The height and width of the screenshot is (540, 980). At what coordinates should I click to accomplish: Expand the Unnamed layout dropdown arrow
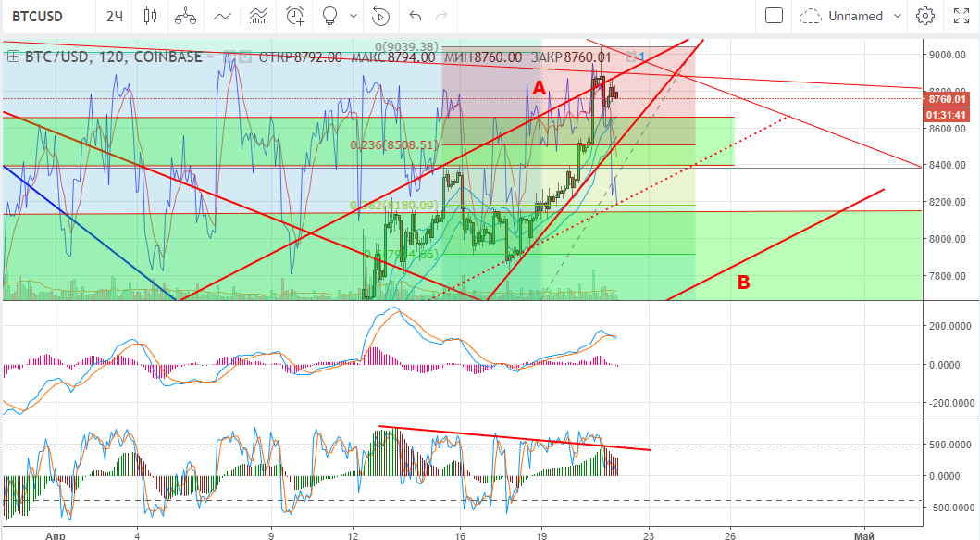point(897,16)
